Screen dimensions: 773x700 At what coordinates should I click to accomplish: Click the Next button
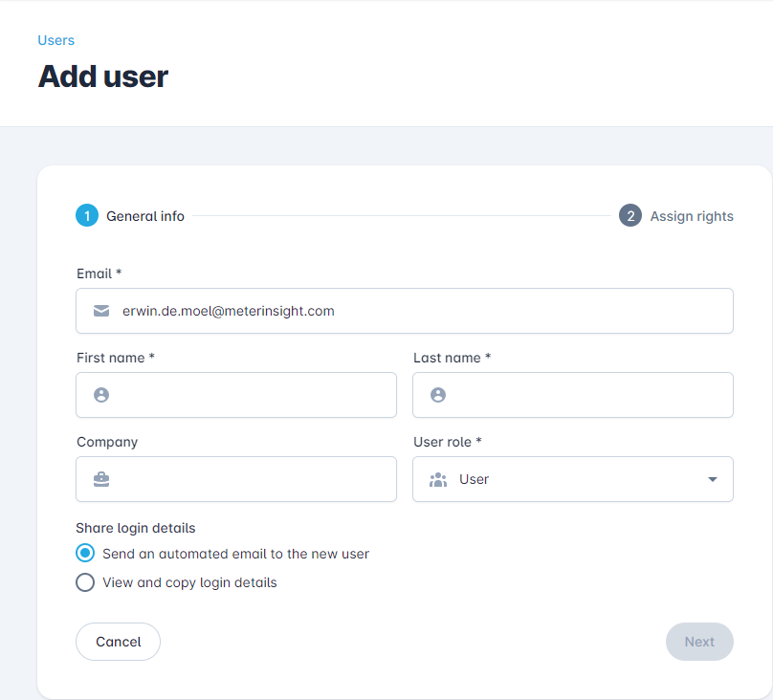(699, 642)
